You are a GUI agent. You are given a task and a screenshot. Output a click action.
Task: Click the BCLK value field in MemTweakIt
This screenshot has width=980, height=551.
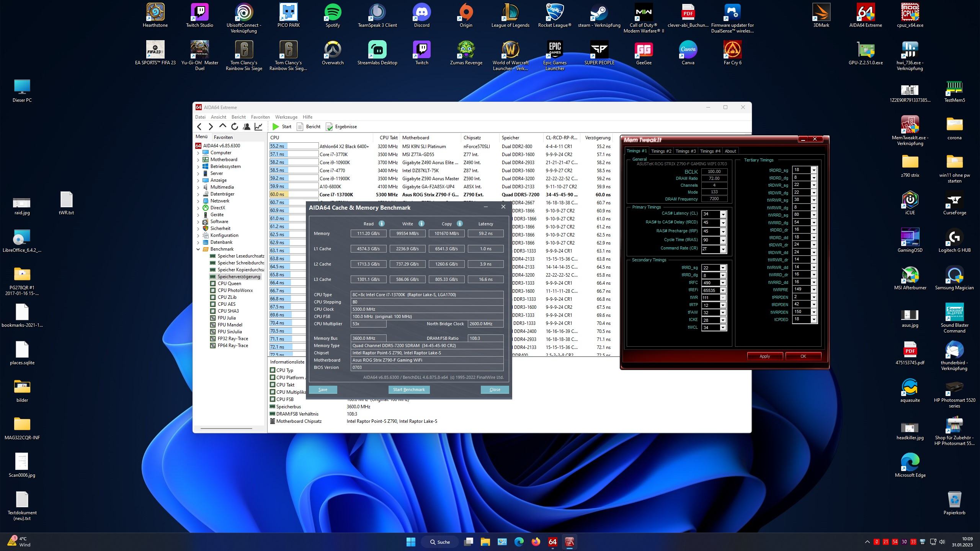point(714,171)
